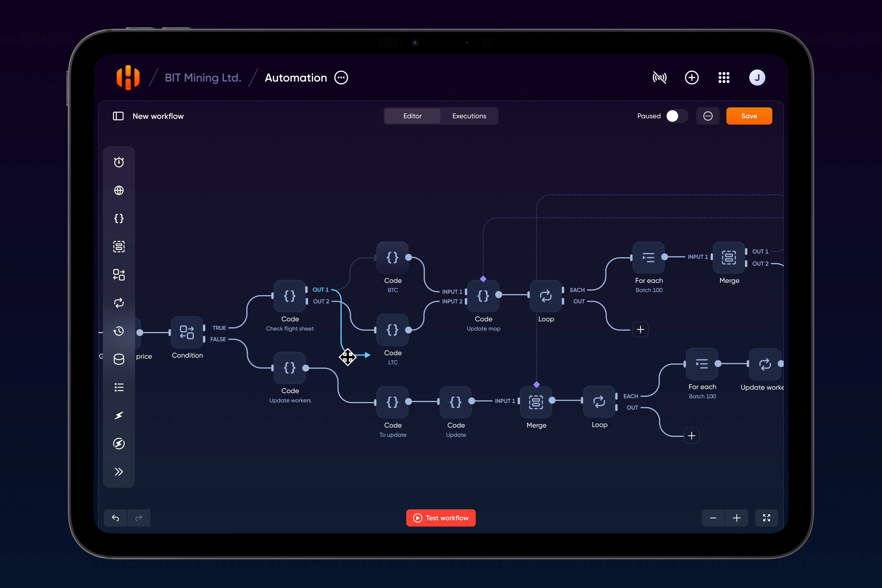The width and height of the screenshot is (882, 588).
Task: Select the Merge node icon in sidebar
Action: coord(119,247)
